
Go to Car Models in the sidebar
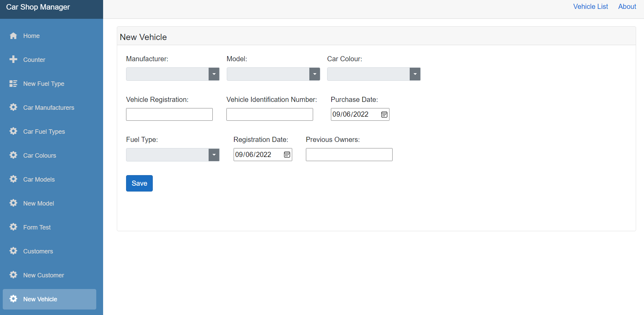coord(39,180)
